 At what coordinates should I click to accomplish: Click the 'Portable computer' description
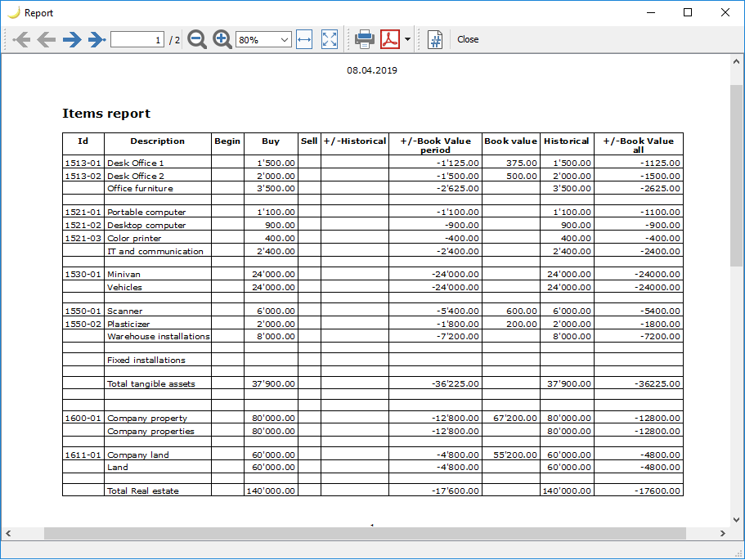point(146,213)
